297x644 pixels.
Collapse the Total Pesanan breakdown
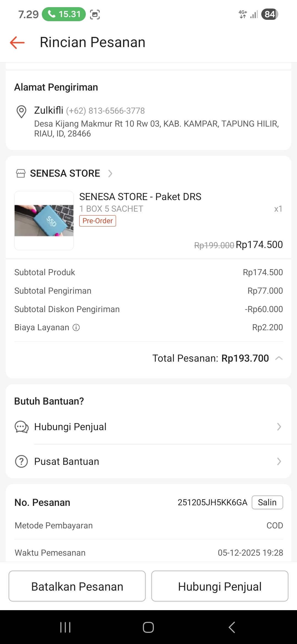point(279,358)
